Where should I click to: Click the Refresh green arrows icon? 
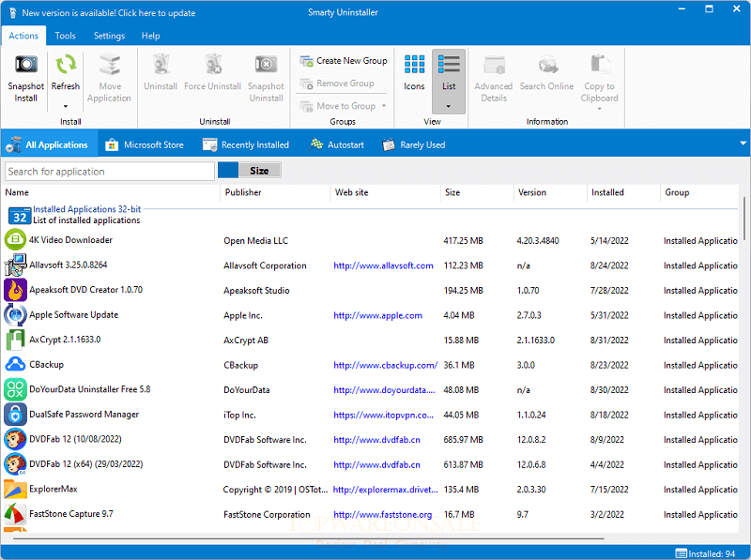pos(66,65)
